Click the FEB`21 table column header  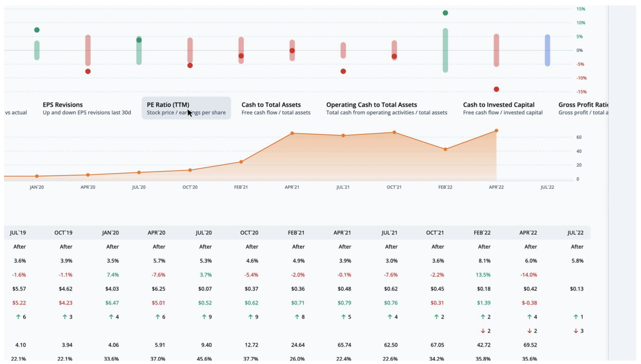click(296, 233)
